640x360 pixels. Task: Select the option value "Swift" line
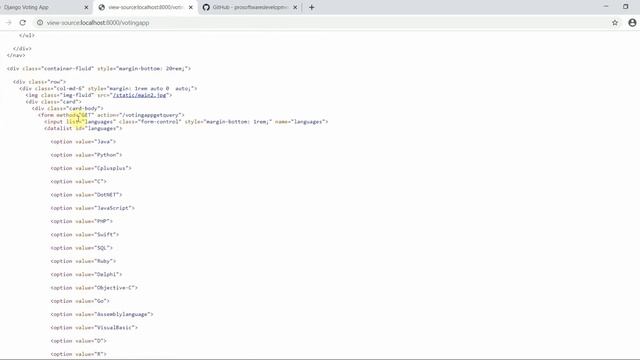tap(85, 235)
